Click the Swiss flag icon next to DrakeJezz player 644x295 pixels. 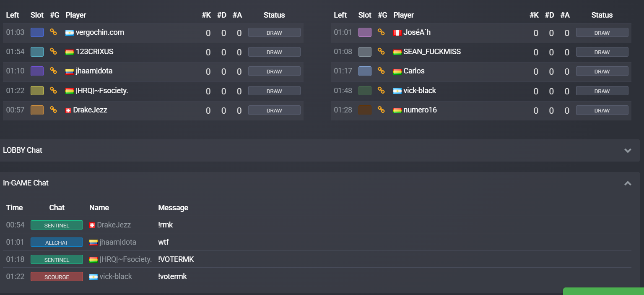coord(68,110)
